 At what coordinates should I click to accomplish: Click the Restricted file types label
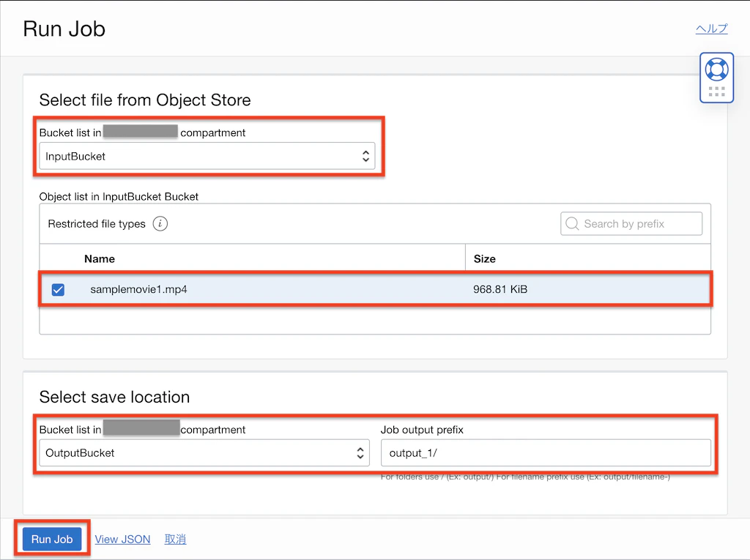pyautogui.click(x=97, y=224)
